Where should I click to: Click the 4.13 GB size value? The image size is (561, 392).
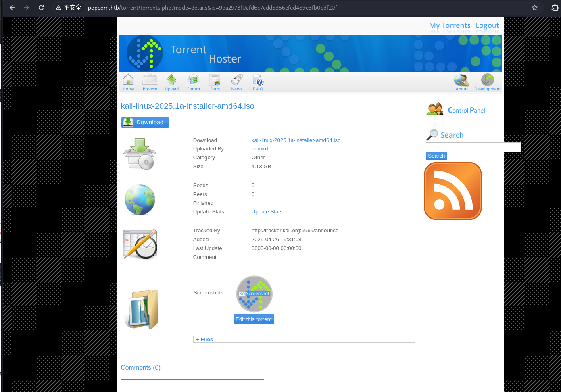[x=261, y=167]
